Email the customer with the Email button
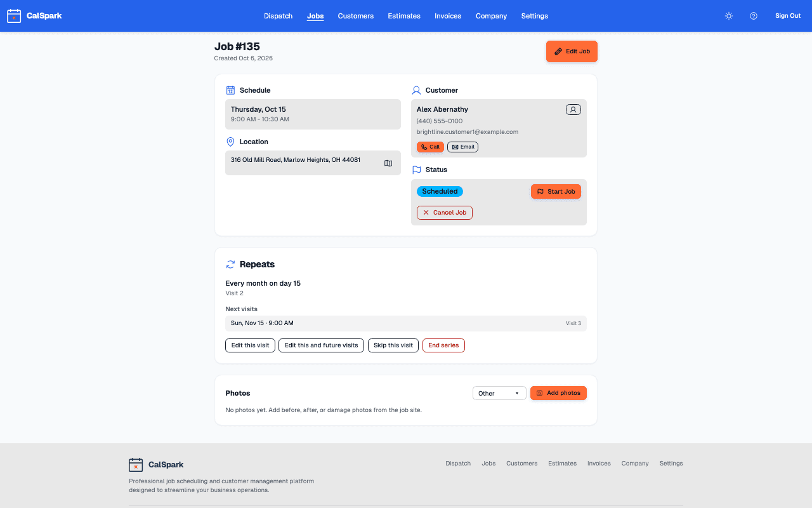Screen dimensions: 812x508 (x=462, y=147)
